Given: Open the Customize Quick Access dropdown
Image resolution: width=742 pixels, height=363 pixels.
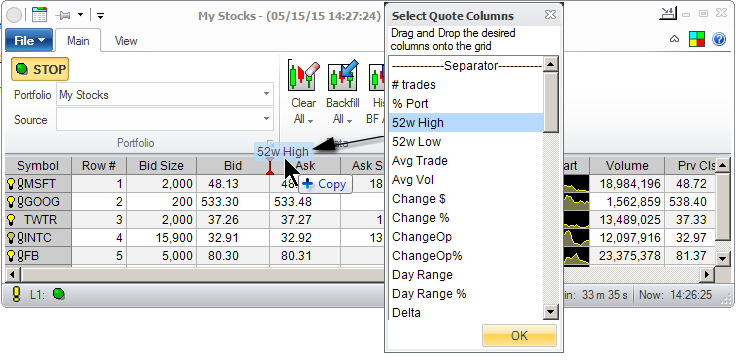Looking at the screenshot, I should point(100,16).
